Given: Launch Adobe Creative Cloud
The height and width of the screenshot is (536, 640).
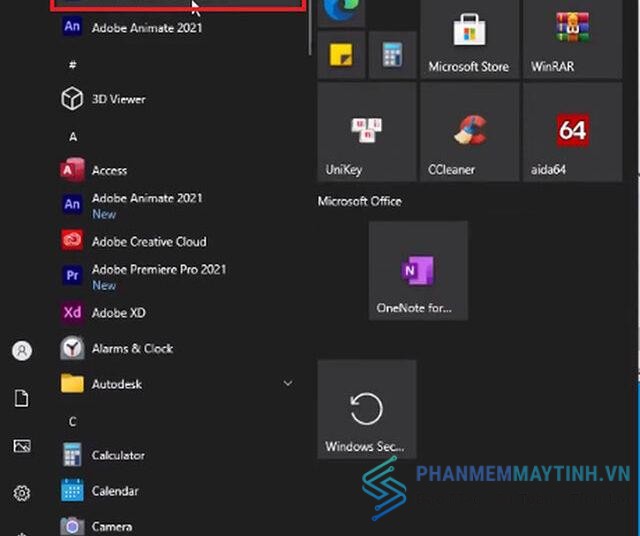Looking at the screenshot, I should pos(180,241).
